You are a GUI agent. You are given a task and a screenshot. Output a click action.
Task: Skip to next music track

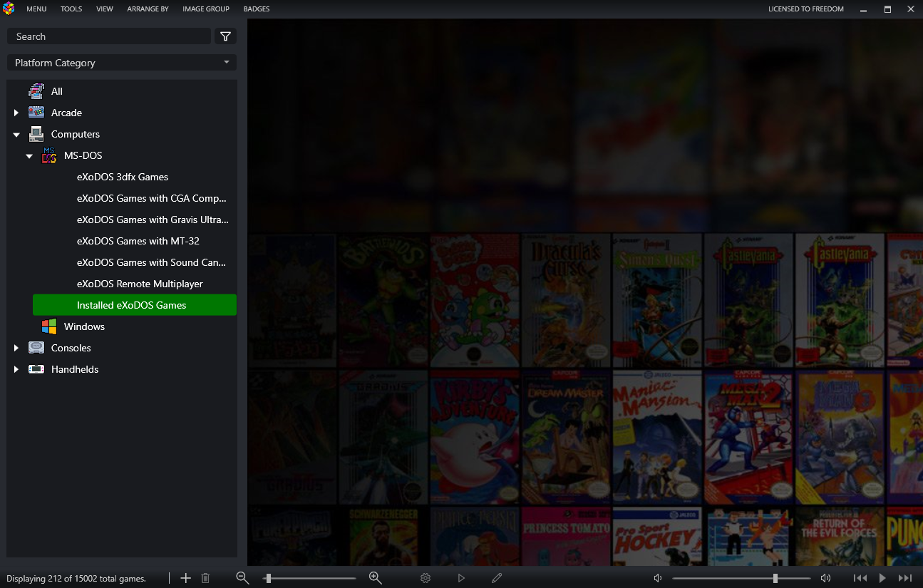point(905,578)
